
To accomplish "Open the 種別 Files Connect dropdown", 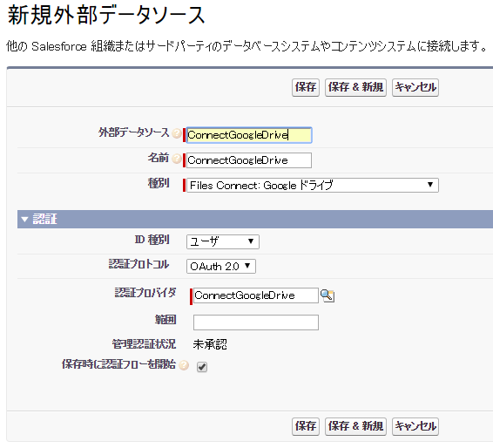I will tap(313, 186).
